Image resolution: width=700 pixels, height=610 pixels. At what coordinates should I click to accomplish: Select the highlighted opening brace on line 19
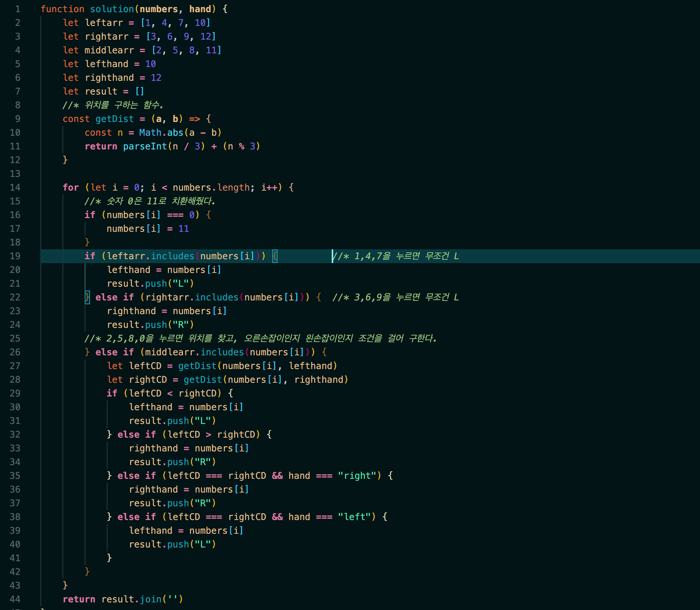(x=275, y=256)
